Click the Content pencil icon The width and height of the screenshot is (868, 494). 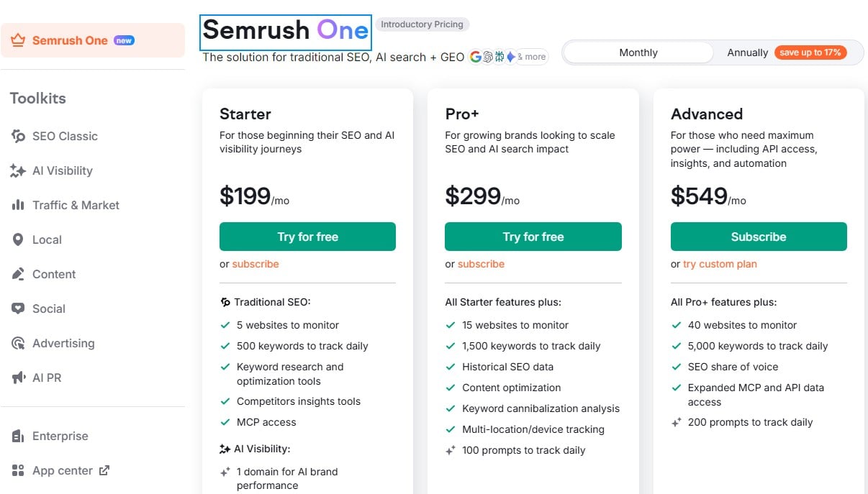(x=18, y=274)
